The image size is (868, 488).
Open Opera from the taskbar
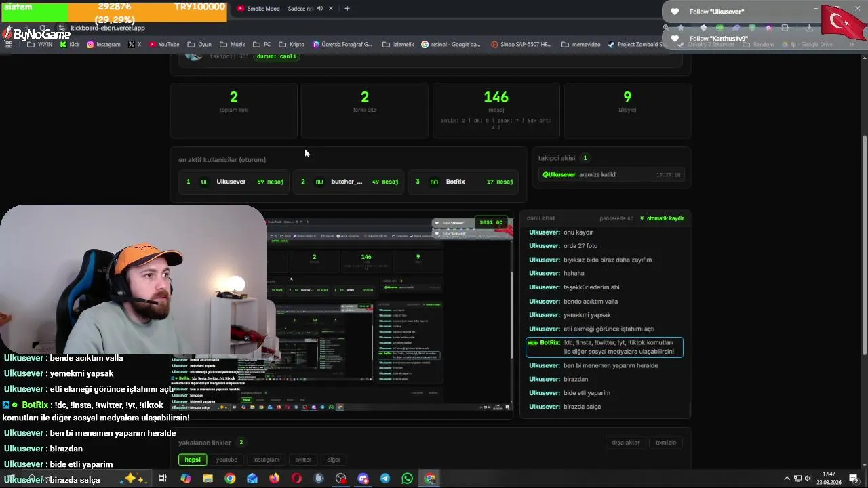click(x=296, y=479)
